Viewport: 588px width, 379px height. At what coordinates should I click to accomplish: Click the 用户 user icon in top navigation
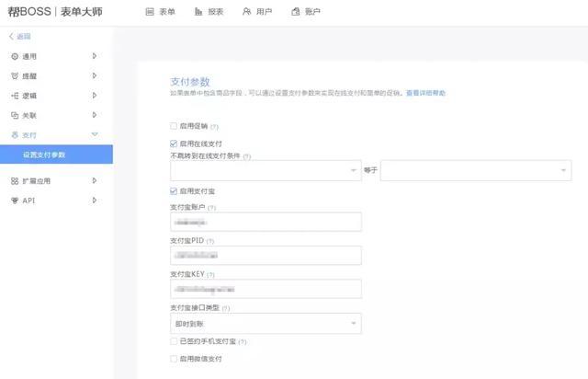[x=246, y=12]
